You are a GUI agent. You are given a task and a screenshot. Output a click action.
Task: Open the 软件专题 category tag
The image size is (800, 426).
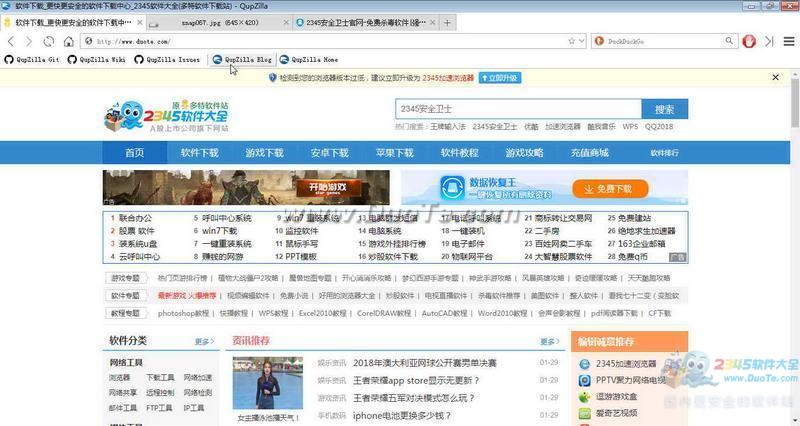[x=126, y=295]
